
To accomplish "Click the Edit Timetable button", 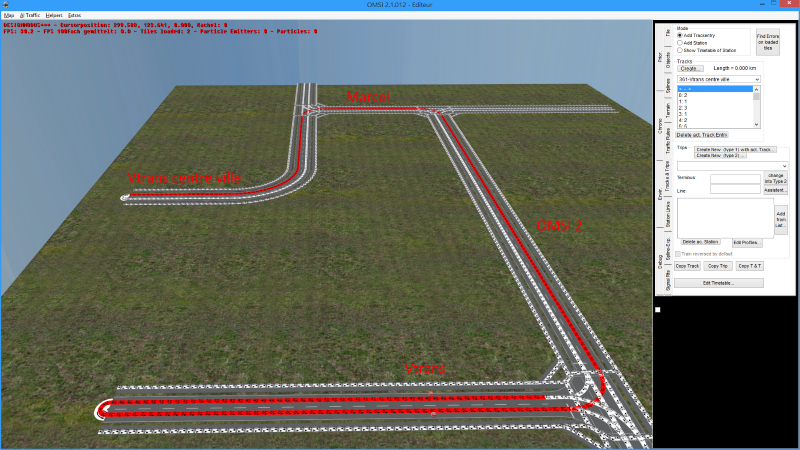I will (x=718, y=283).
